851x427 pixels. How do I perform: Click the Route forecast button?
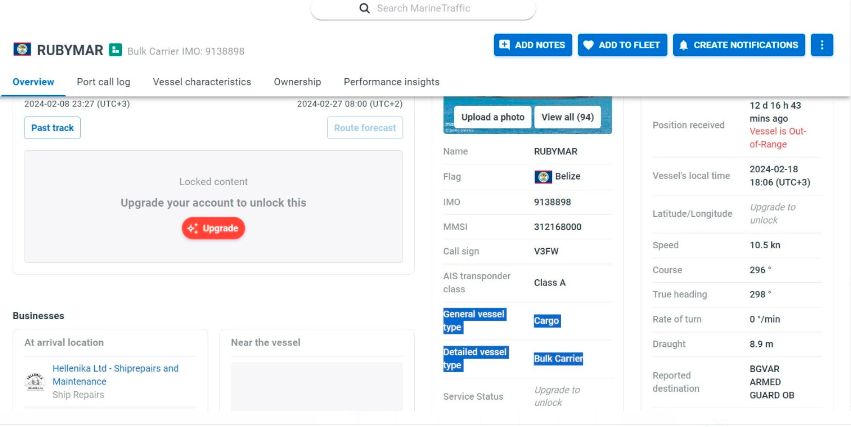point(365,128)
